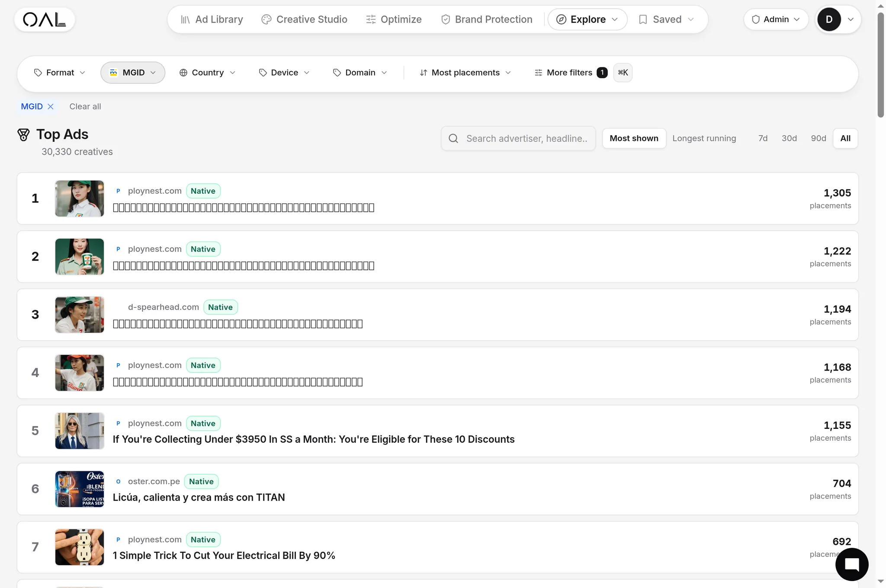Click the 1,305 placements count
Screen dimensions: 886x588
click(837, 193)
